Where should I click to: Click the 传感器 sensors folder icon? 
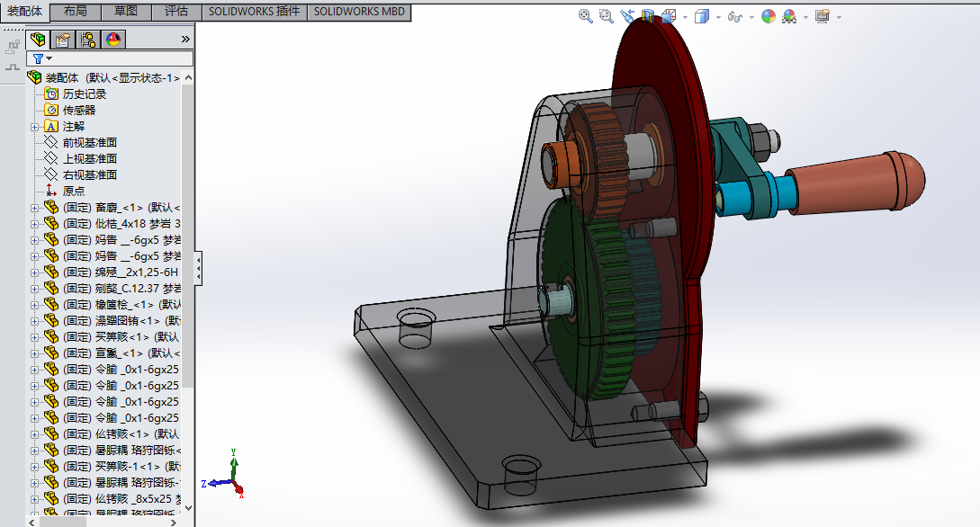pyautogui.click(x=51, y=110)
